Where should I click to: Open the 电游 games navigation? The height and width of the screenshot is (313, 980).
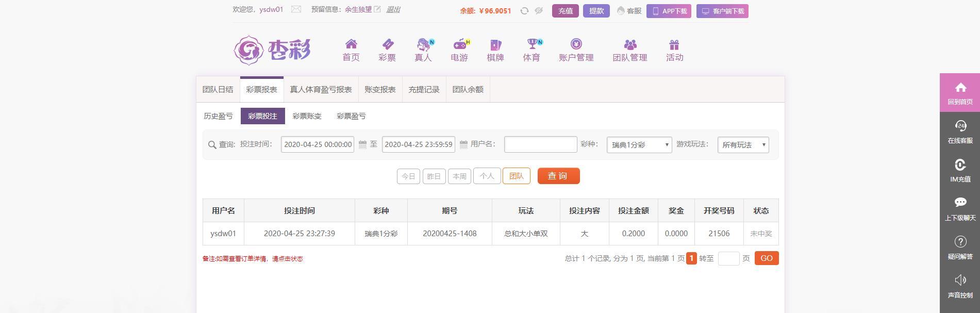coord(459,51)
